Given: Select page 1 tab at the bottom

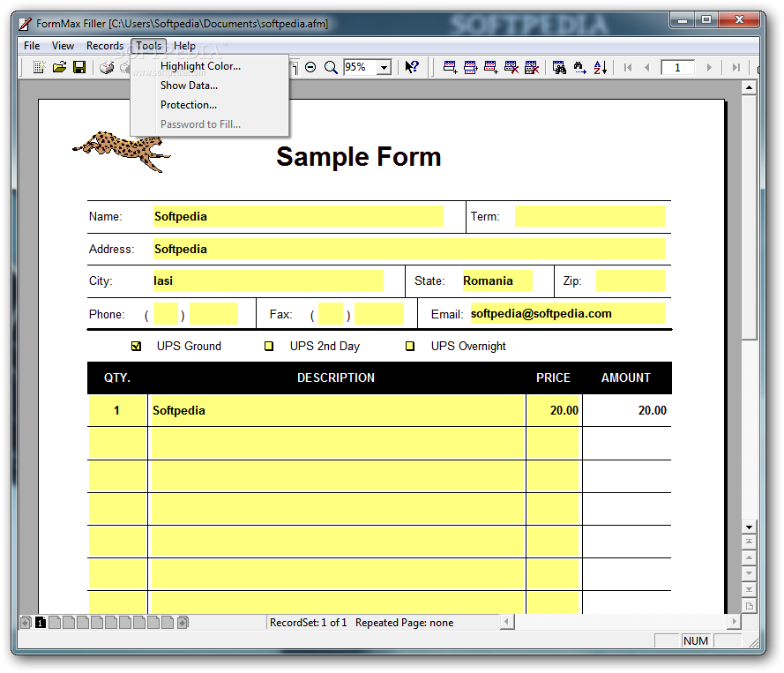Looking at the screenshot, I should click(x=41, y=623).
